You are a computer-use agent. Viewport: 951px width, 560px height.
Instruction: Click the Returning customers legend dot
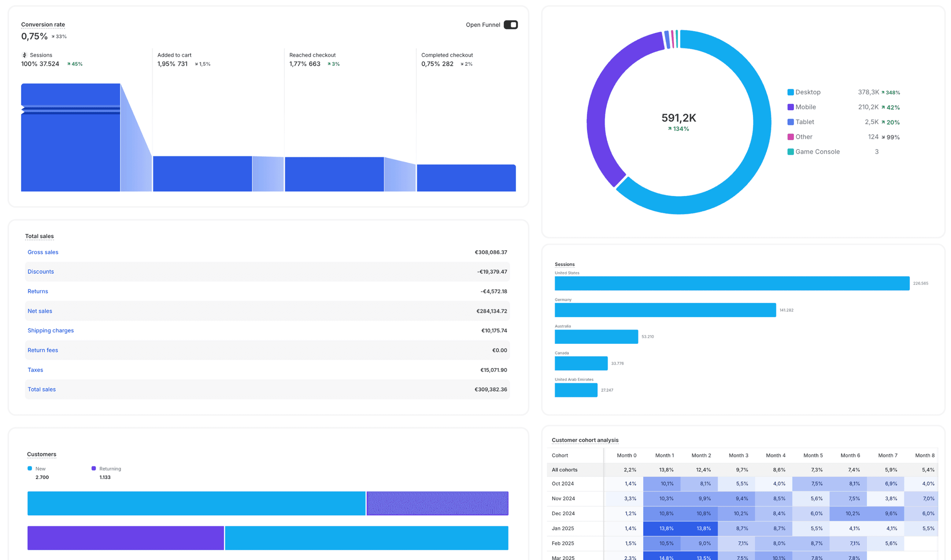pos(94,468)
